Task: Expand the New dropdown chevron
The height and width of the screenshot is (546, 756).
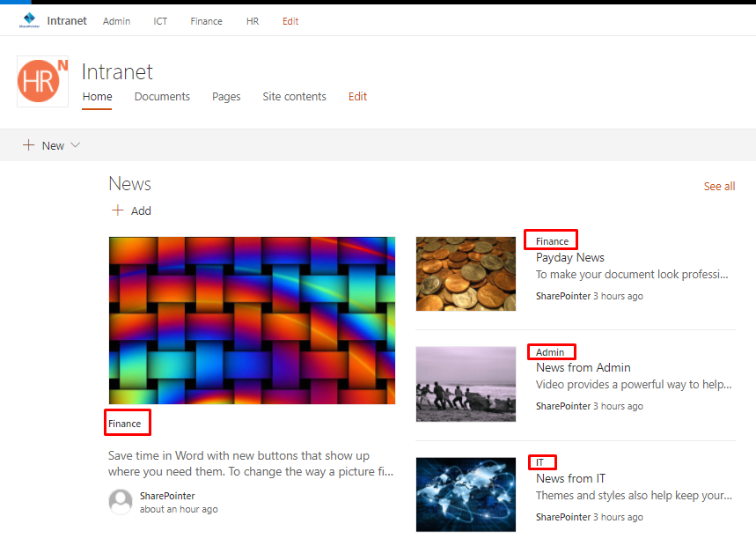Action: pyautogui.click(x=75, y=145)
